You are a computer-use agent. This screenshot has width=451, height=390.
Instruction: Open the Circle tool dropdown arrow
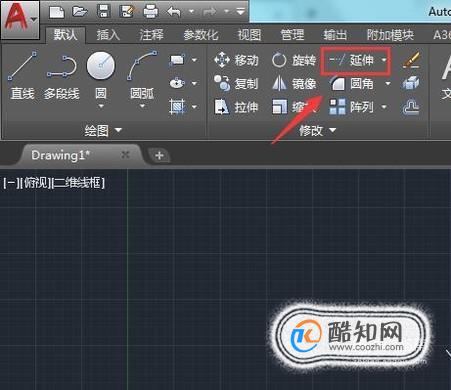coord(101,107)
